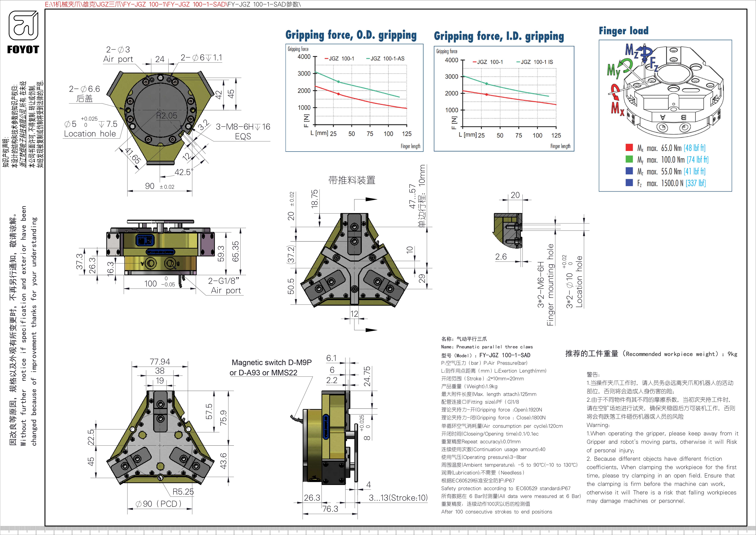Click the green My max legend swatch
The image size is (756, 535).
pyautogui.click(x=629, y=159)
